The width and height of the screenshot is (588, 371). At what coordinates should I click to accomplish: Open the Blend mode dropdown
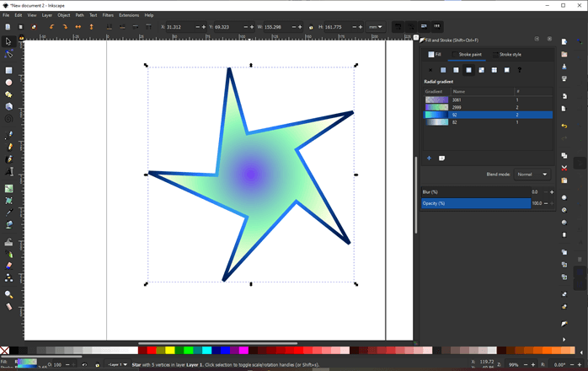point(532,175)
